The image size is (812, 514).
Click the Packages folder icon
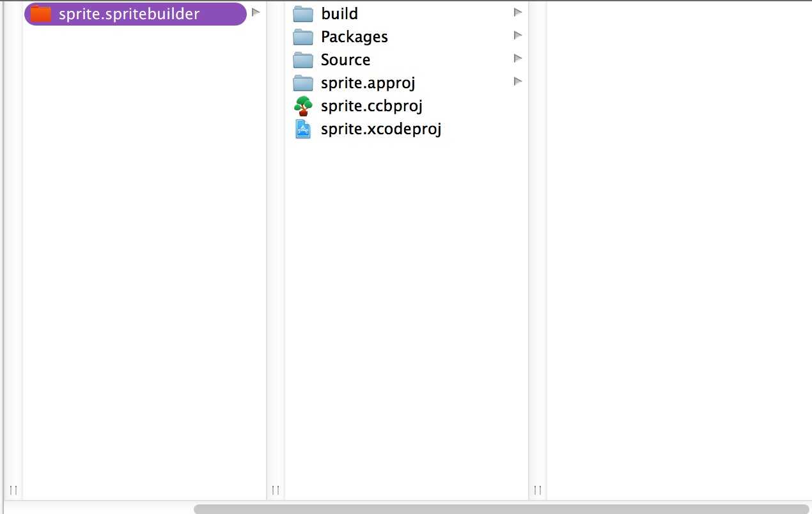click(x=303, y=36)
